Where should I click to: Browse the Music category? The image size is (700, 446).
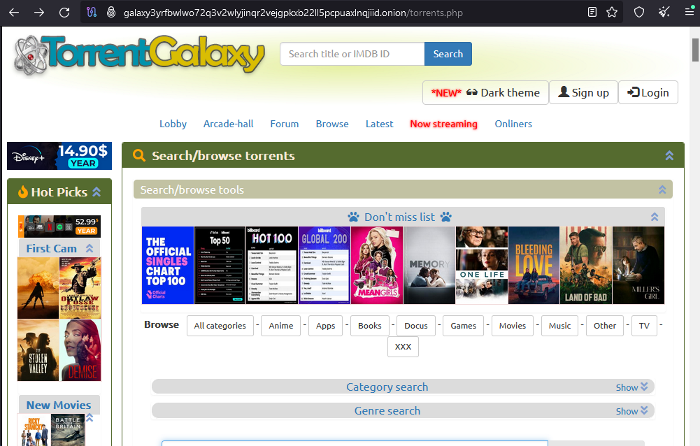pos(560,325)
